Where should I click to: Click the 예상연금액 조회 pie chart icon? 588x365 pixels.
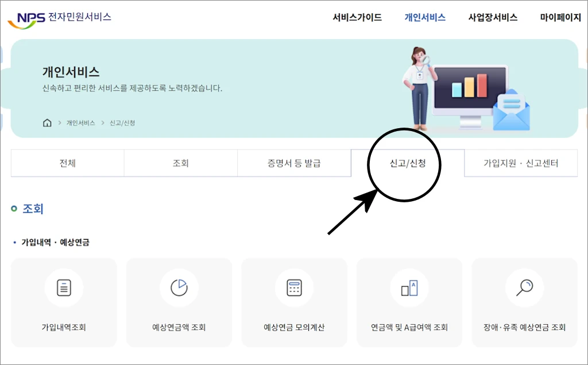(179, 287)
